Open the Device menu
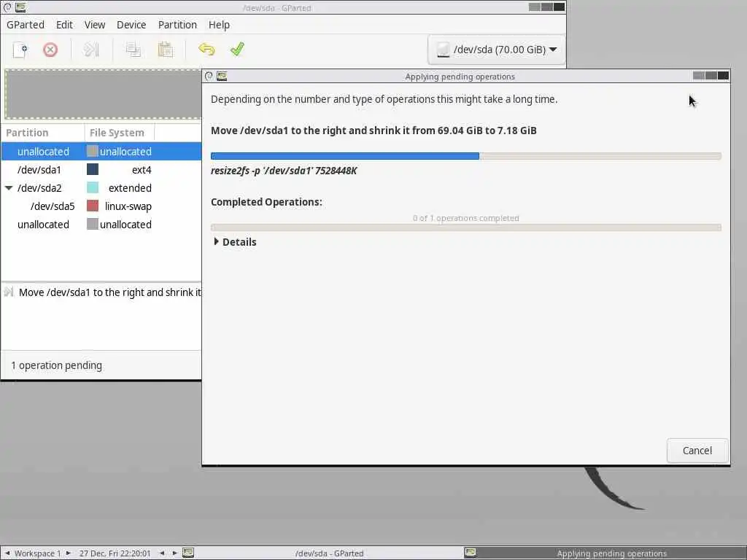This screenshot has height=560, width=747. point(131,25)
